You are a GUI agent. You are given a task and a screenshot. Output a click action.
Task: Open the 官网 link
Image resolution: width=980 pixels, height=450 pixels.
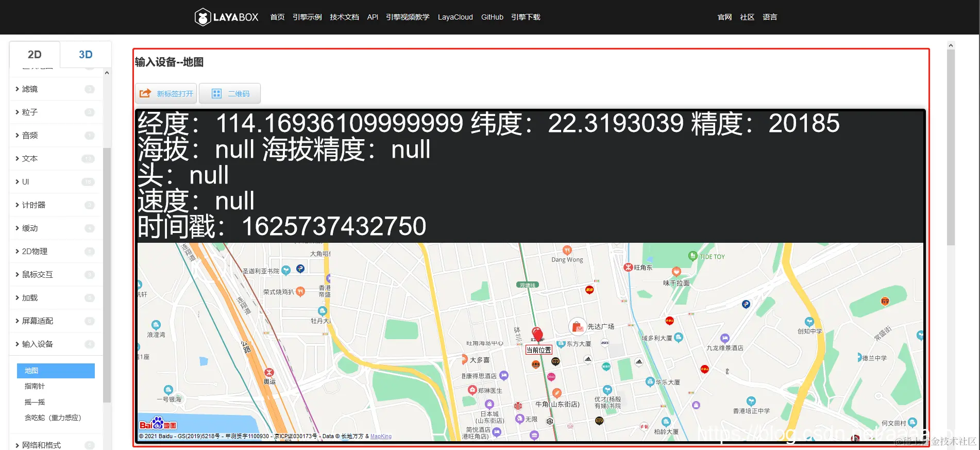(x=724, y=17)
